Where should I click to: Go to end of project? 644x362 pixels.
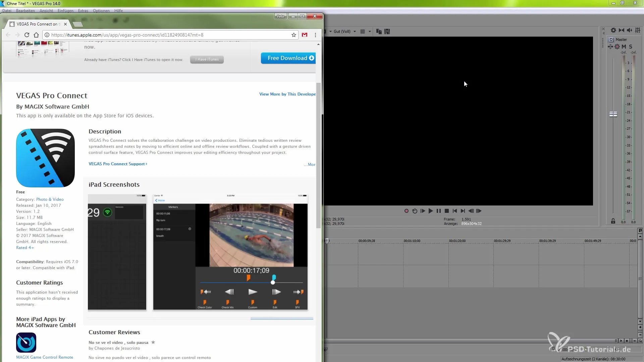(463, 211)
